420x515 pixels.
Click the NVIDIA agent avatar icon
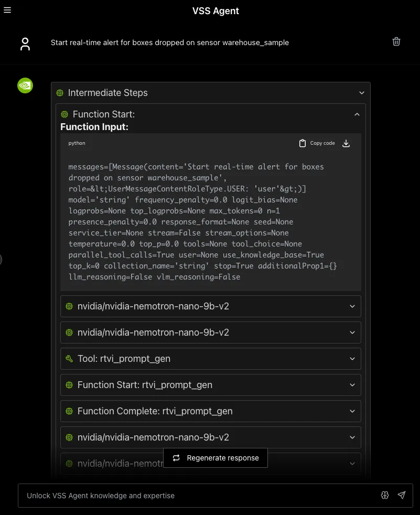[25, 85]
